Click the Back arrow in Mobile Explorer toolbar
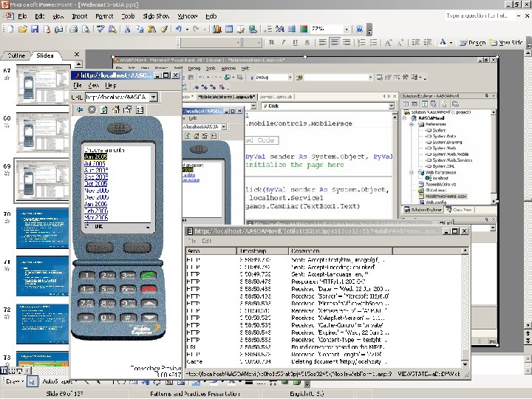 [79, 109]
